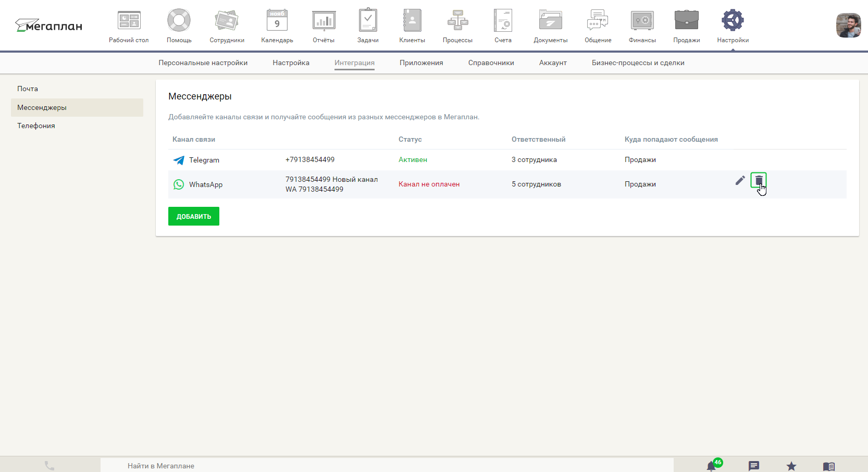Select Телефония in the left sidebar
The image size is (868, 472).
click(36, 126)
